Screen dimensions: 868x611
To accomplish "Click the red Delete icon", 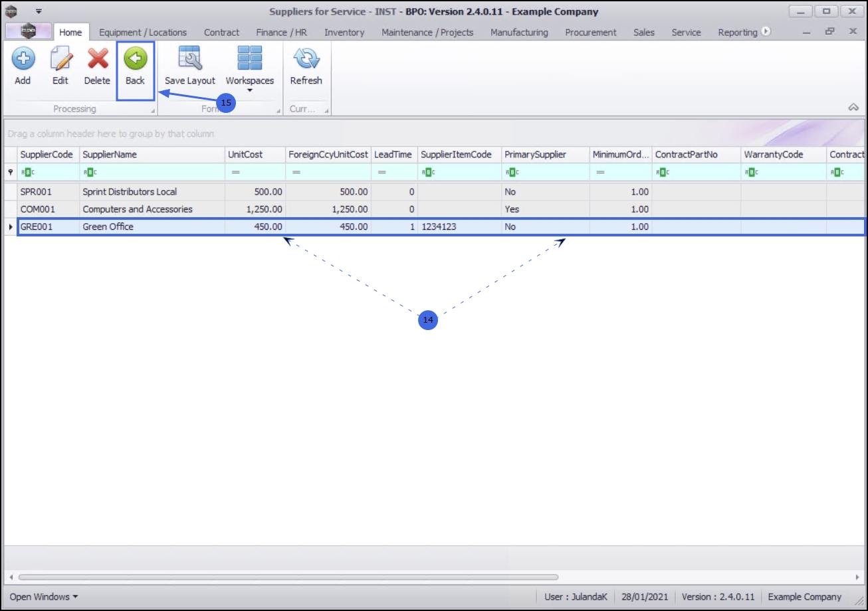I will (98, 59).
